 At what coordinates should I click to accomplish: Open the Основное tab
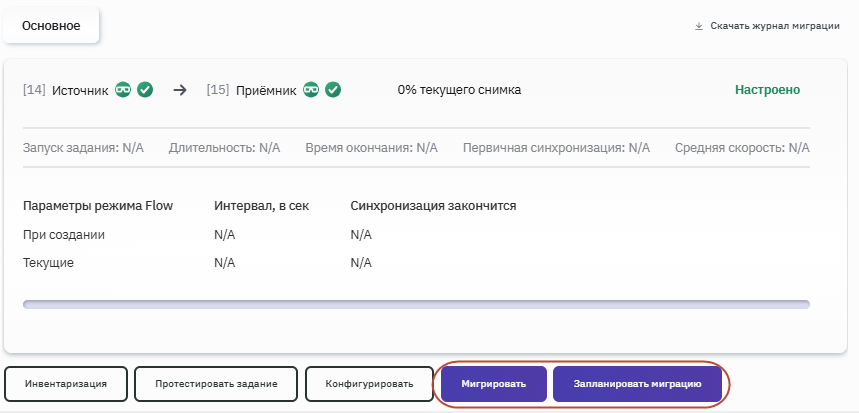point(51,26)
